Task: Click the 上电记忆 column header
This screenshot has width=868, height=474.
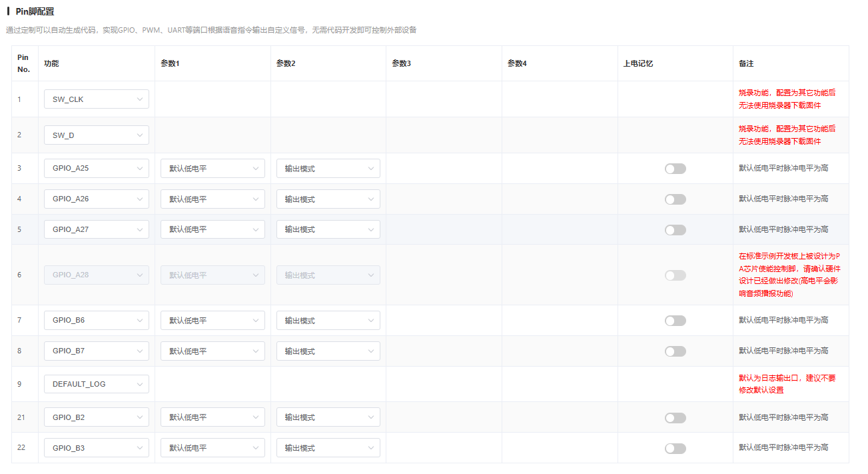Action: [x=638, y=63]
